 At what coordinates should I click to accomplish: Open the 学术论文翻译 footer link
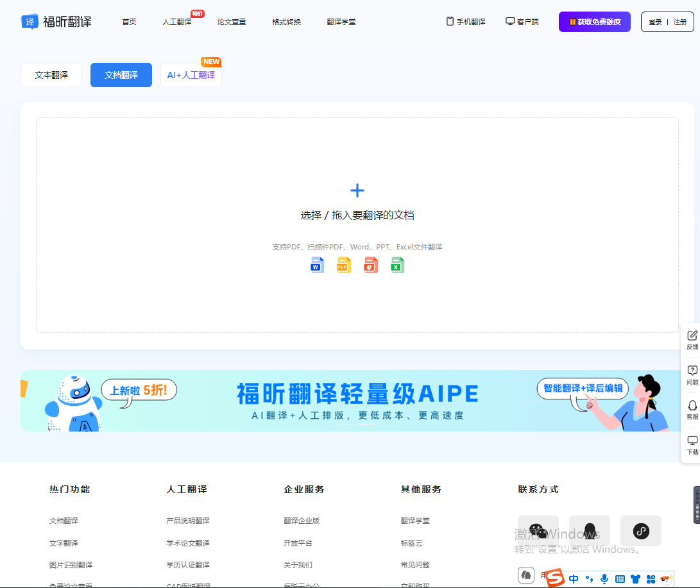pos(188,543)
